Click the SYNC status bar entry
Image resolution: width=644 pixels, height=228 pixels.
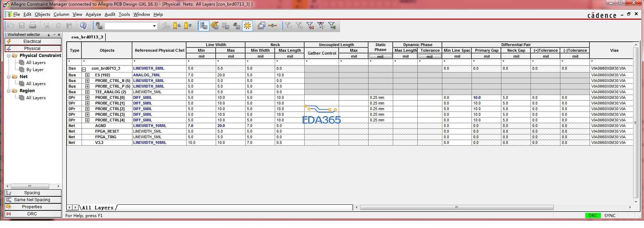[610, 216]
